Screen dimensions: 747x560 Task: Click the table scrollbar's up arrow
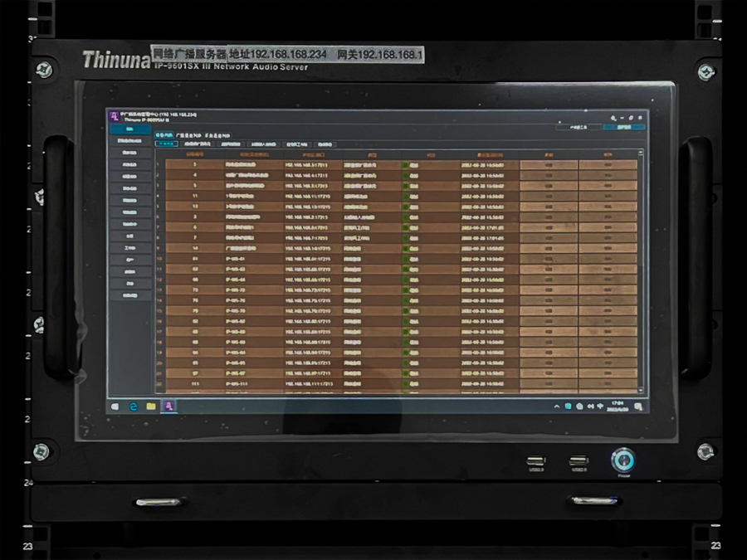(640, 153)
